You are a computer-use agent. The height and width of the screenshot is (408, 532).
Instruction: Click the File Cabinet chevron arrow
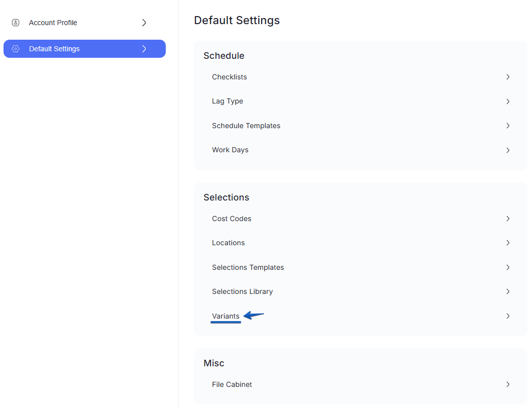coord(508,384)
